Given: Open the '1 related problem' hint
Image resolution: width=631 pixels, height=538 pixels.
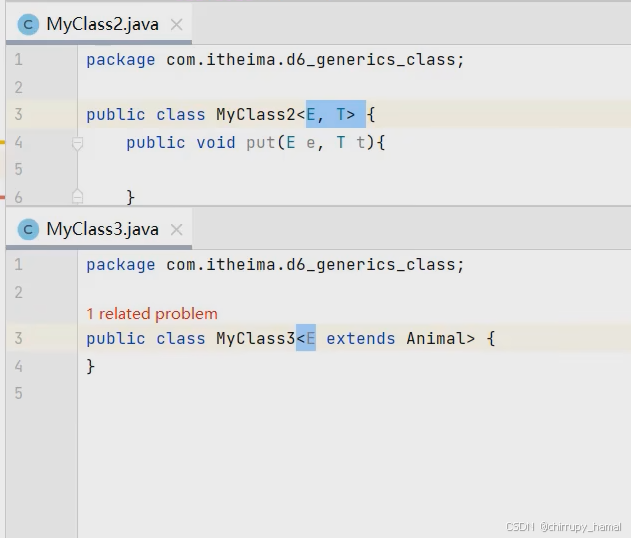Looking at the screenshot, I should [x=152, y=314].
